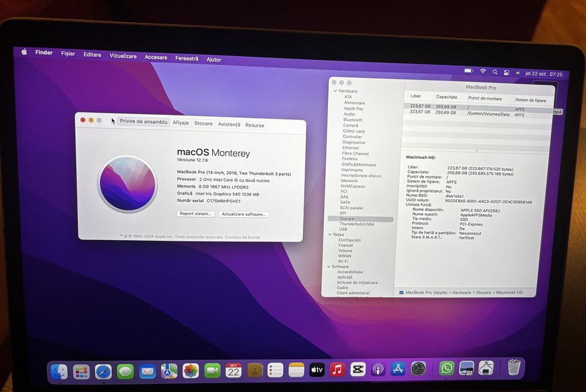Open the Editare menu

point(93,54)
